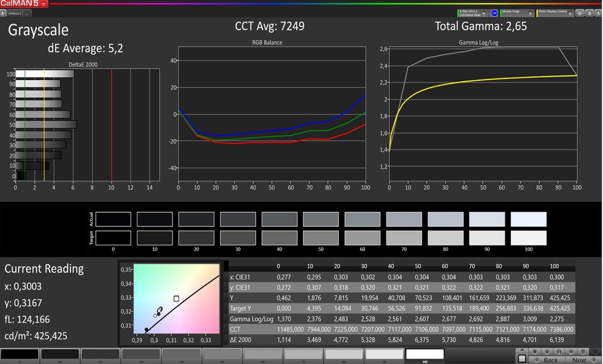The width and height of the screenshot is (603, 364).
Task: Click the blue meter status circle
Action: [x=494, y=13]
